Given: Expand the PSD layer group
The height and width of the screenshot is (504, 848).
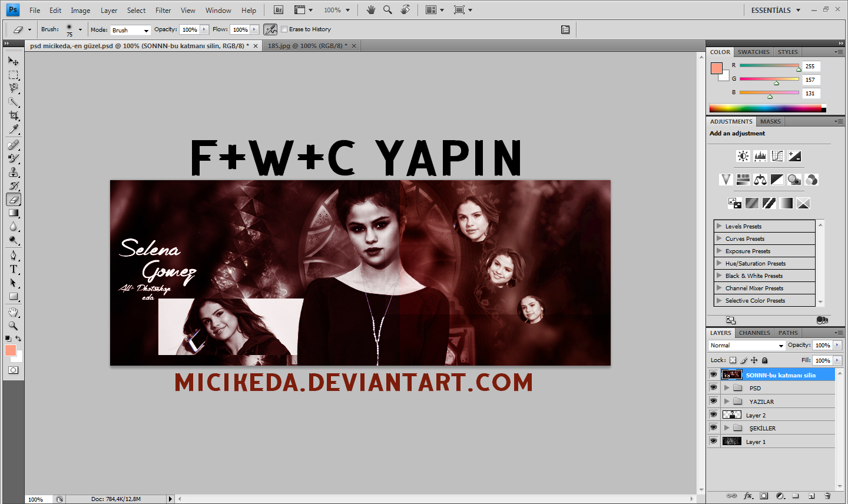Looking at the screenshot, I should (x=727, y=388).
